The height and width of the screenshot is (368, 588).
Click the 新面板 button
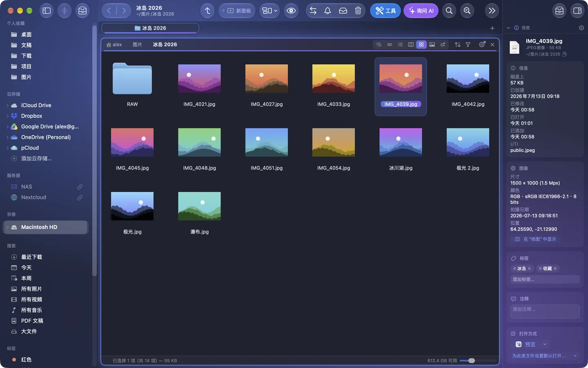237,11
